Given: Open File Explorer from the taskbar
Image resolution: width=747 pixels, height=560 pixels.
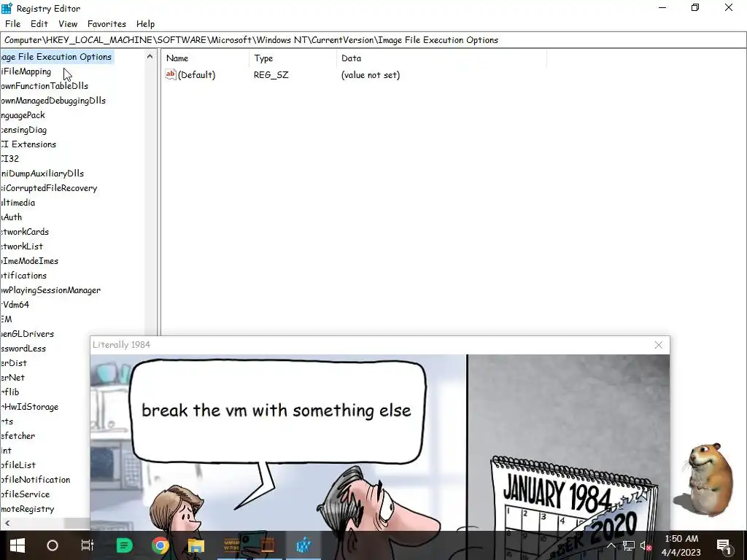Looking at the screenshot, I should (196, 545).
